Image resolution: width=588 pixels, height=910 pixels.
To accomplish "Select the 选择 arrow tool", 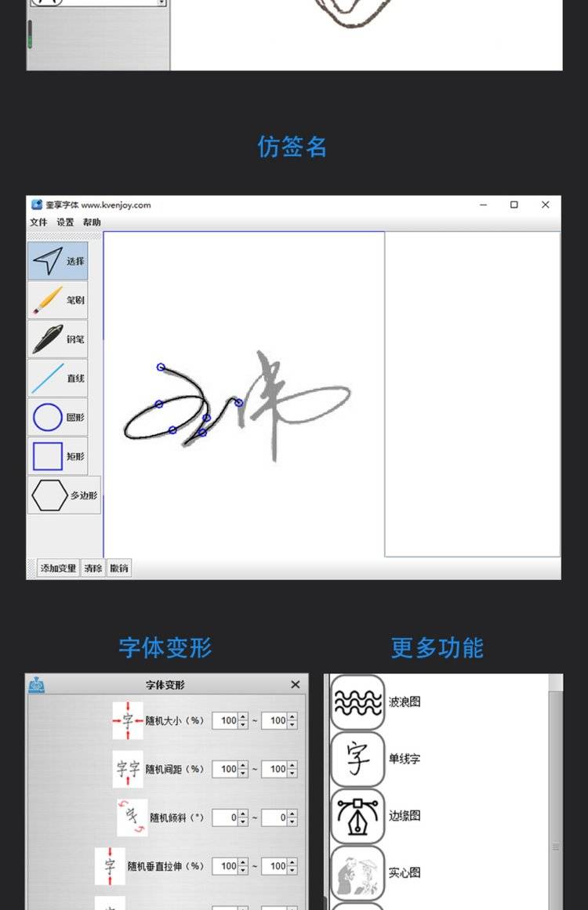I will coord(58,261).
